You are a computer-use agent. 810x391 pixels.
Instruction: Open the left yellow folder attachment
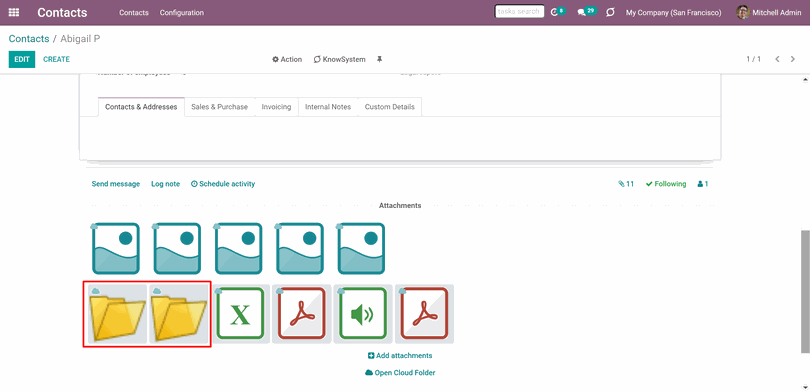click(x=117, y=314)
